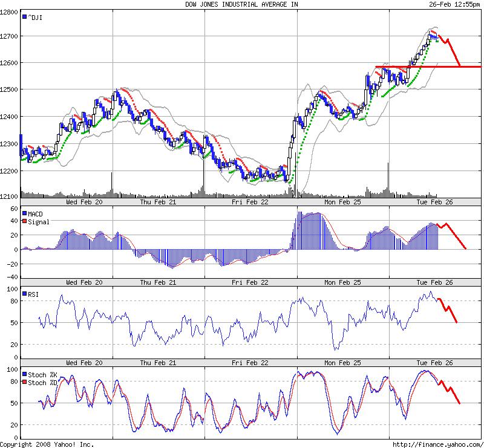Click the 26-Feb 12:55pm timestamp
Image resolution: width=484 pixels, height=448 pixels.
454,4
